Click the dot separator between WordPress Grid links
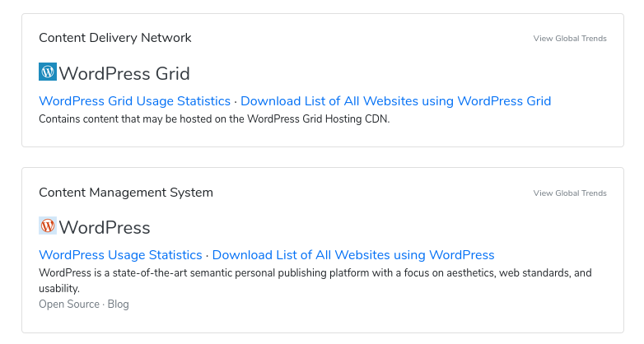Image resolution: width=644 pixels, height=344 pixels. point(236,101)
